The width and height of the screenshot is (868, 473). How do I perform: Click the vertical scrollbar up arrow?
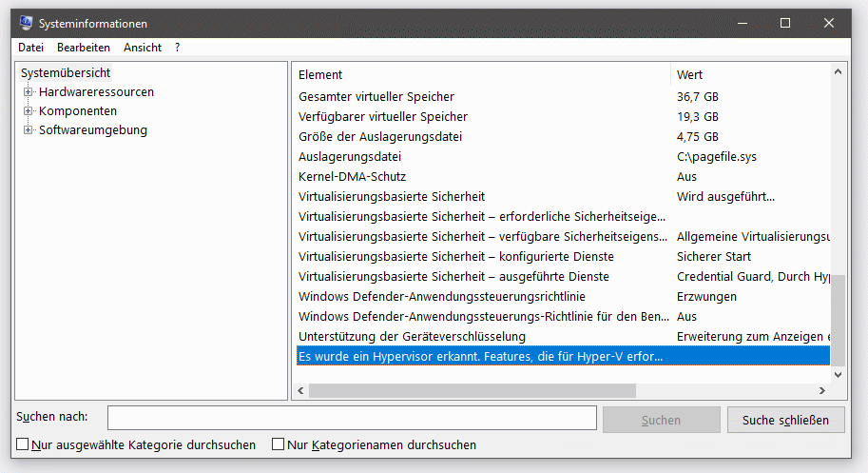tap(839, 72)
